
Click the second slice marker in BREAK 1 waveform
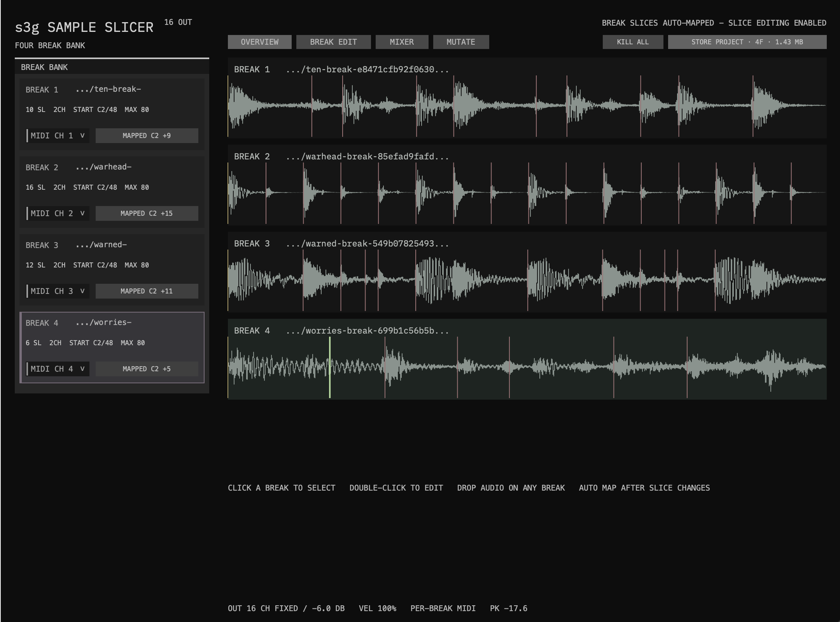pos(312,106)
